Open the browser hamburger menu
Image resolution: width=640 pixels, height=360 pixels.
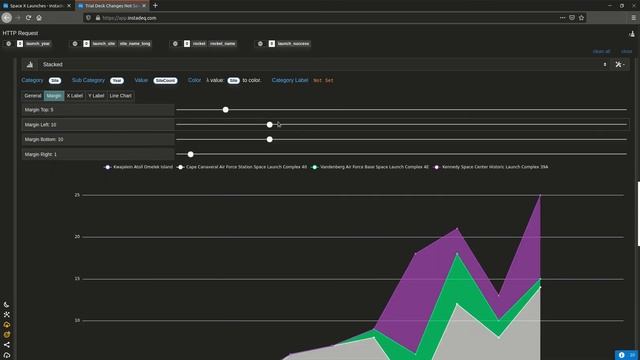633,18
